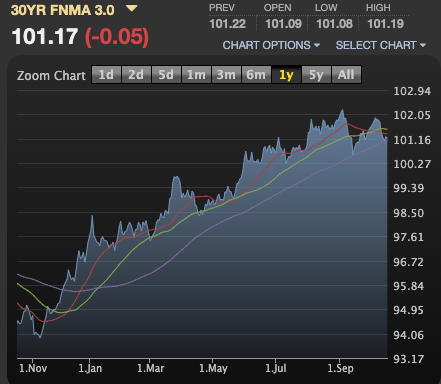Click the LOW column header

[326, 8]
